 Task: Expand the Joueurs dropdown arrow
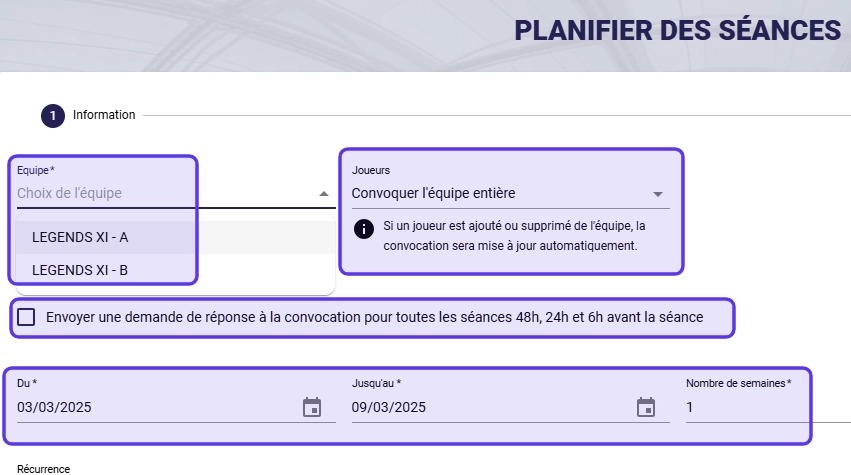click(658, 194)
